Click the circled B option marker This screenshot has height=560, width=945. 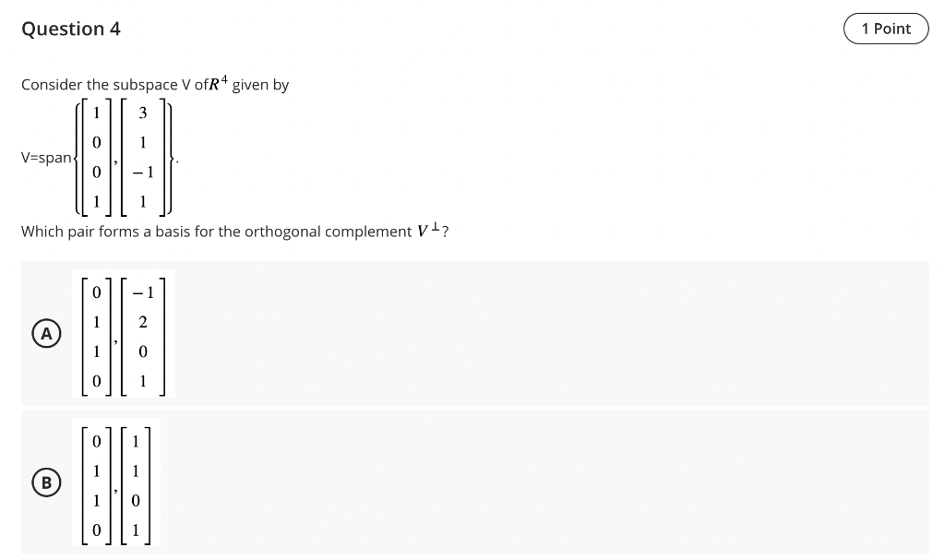click(44, 483)
